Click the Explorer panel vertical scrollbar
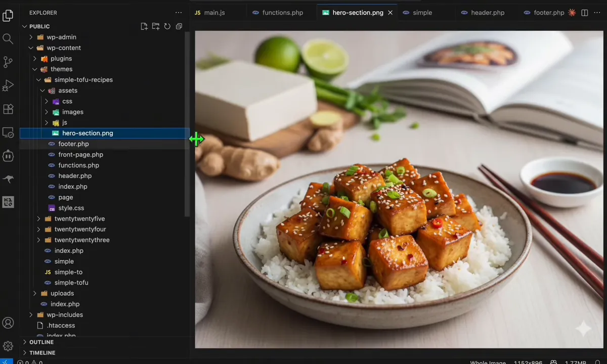The image size is (607, 364). [187, 124]
